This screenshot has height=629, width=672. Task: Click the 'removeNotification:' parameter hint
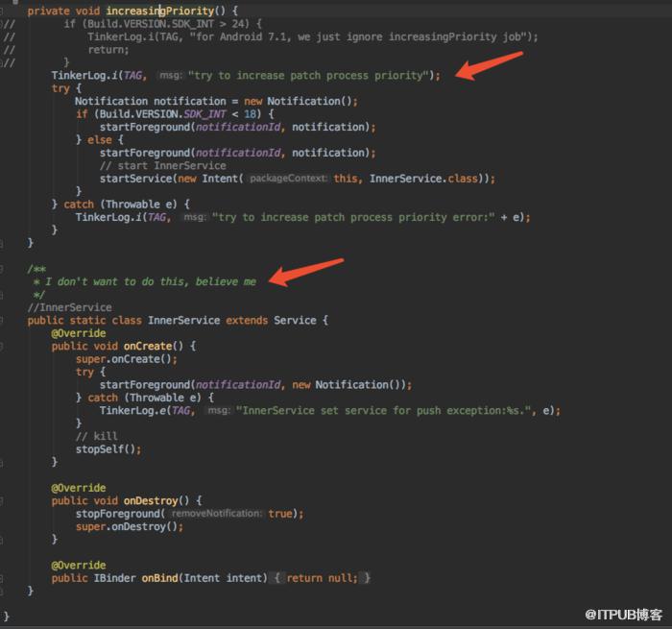pyautogui.click(x=216, y=513)
